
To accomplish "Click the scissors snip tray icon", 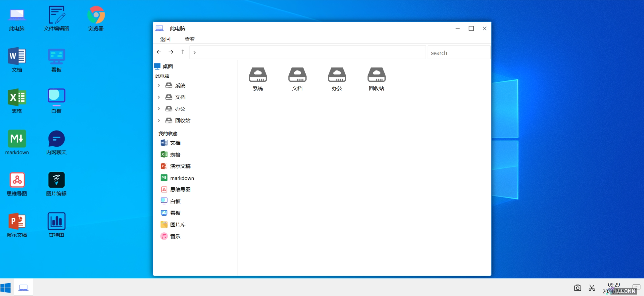I will (592, 288).
